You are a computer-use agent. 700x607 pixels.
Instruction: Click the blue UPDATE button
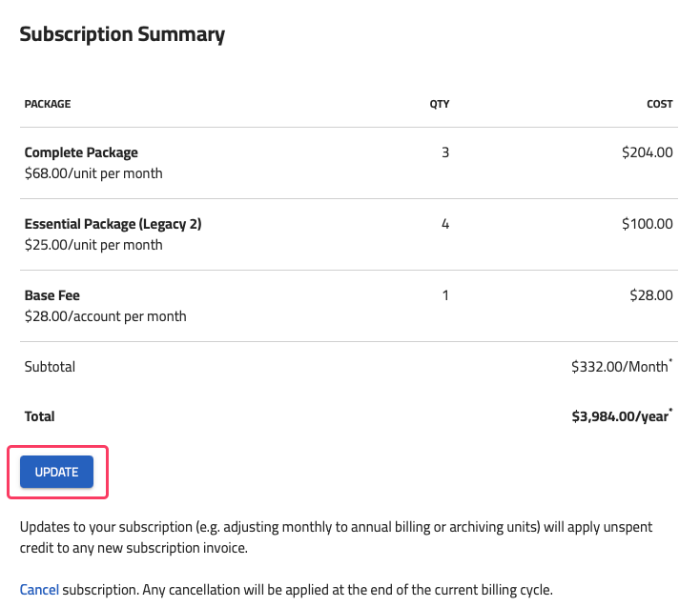coord(56,472)
